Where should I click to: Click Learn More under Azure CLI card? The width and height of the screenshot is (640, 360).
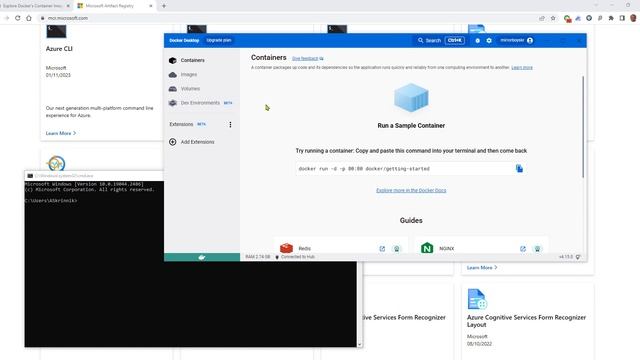60,133
